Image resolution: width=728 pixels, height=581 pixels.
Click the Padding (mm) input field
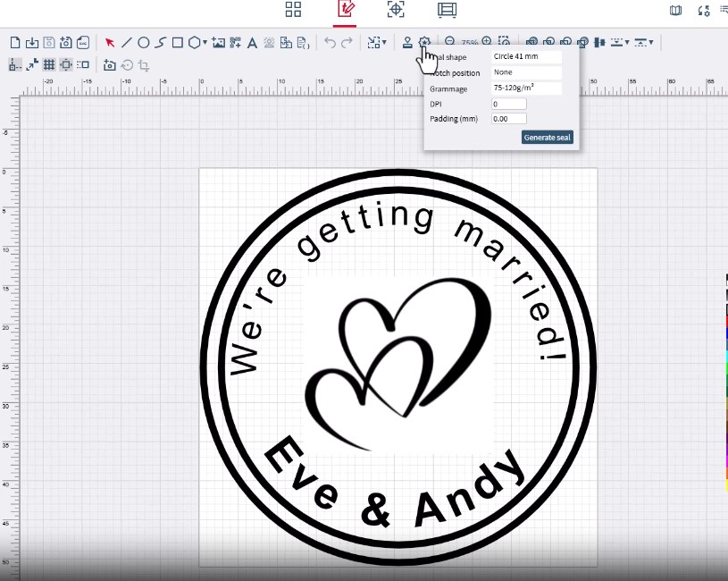(508, 119)
